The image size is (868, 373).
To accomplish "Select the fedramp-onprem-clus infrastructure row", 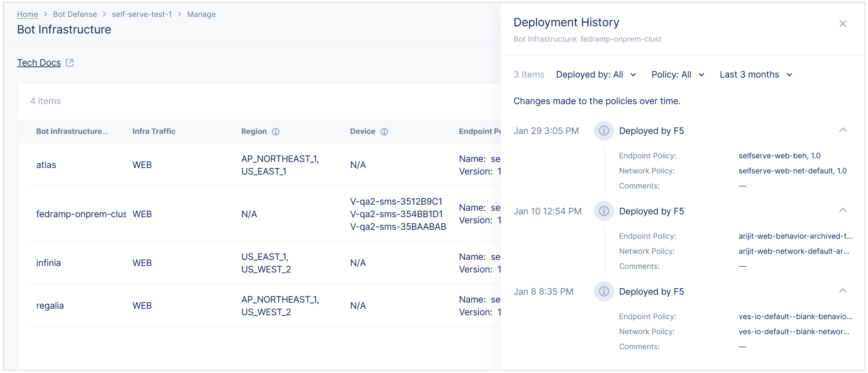I will (81, 214).
